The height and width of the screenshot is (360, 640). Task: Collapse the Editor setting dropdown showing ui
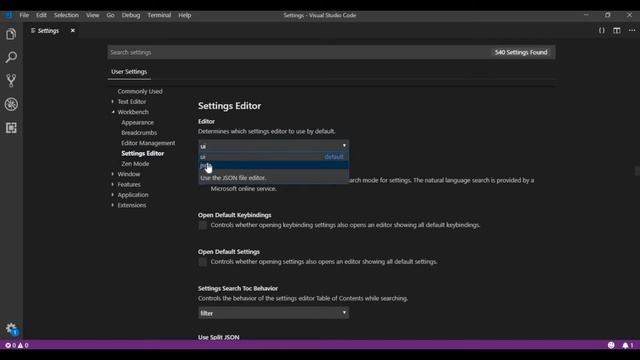coord(273,146)
